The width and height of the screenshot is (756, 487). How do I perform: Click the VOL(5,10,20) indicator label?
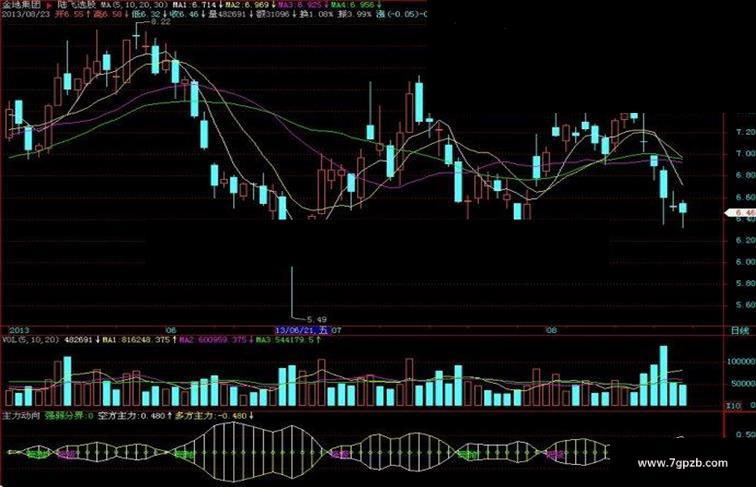[x=31, y=340]
